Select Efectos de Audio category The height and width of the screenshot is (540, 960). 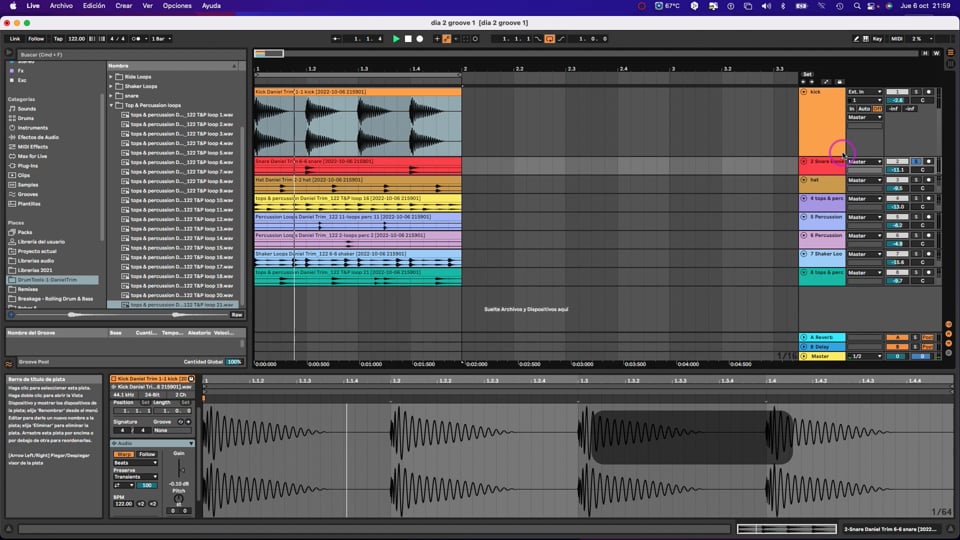tap(38, 137)
